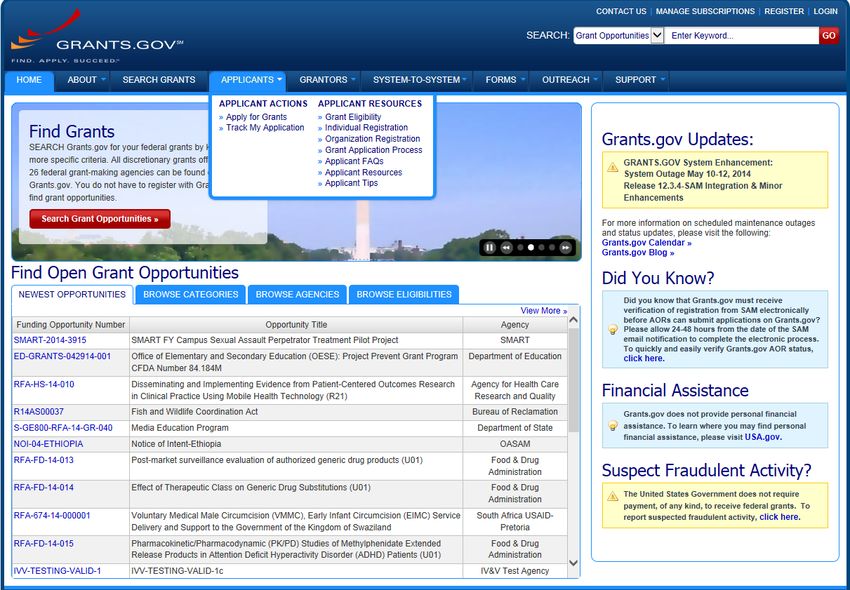Screen dimensions: 850x590
Task: Click Manage Subscriptions link
Action: pos(705,11)
